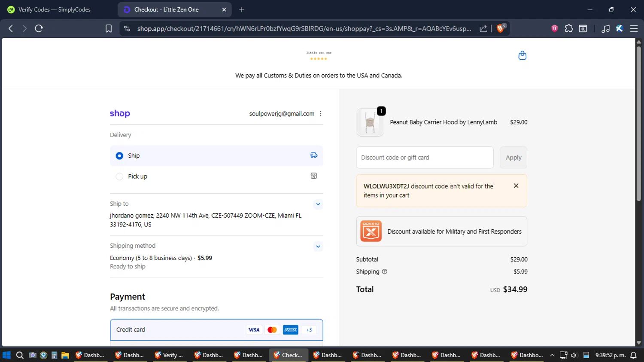Open the shopping bag cart icon
Image resolution: width=644 pixels, height=362 pixels.
click(522, 55)
